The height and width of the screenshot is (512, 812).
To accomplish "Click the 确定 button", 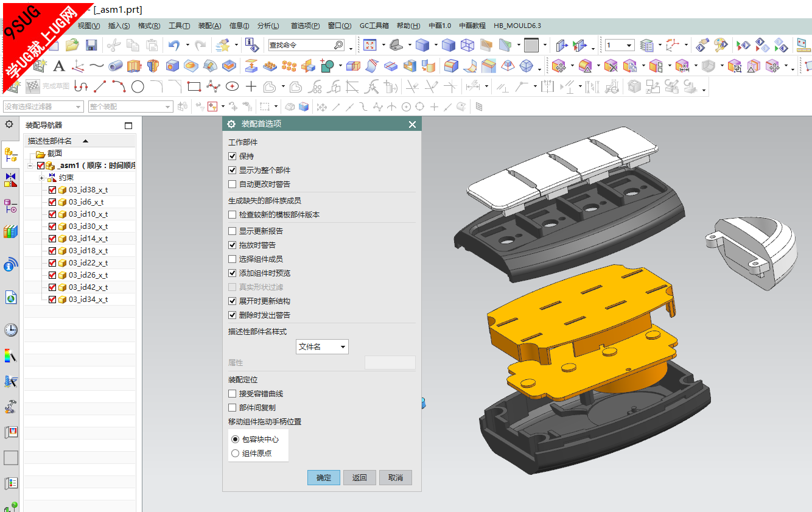I will [324, 477].
